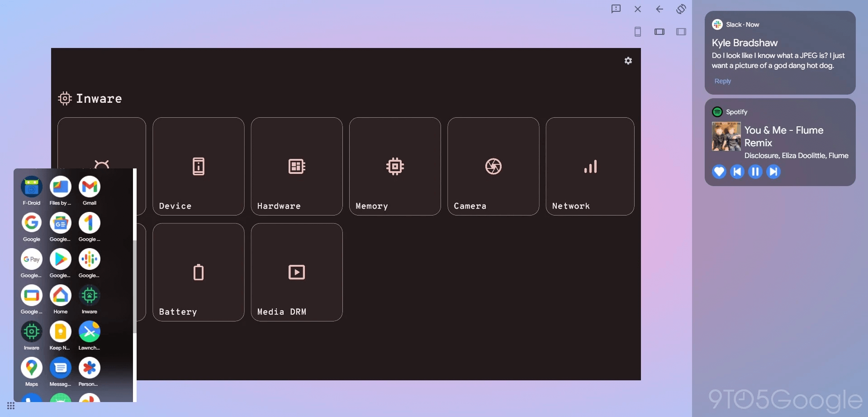Image resolution: width=868 pixels, height=417 pixels.
Task: Open the Media DRM section in Inware
Action: 296,272
